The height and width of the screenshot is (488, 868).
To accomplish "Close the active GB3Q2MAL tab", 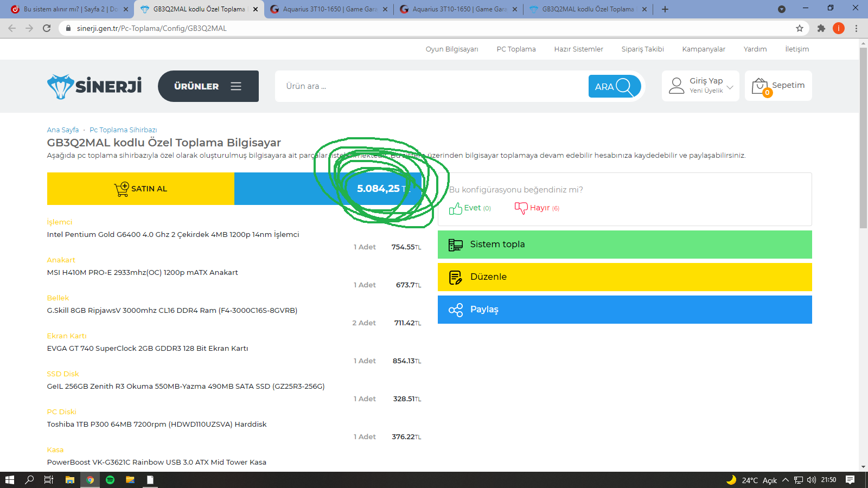I will click(256, 9).
